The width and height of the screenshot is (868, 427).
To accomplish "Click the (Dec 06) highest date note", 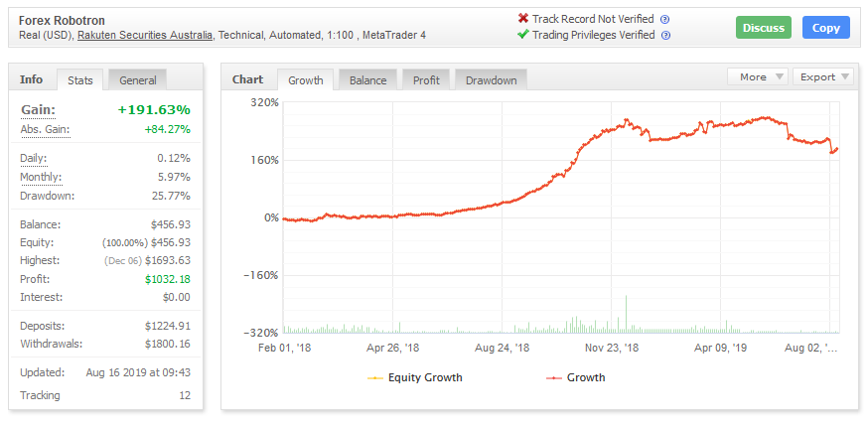I will 123,260.
